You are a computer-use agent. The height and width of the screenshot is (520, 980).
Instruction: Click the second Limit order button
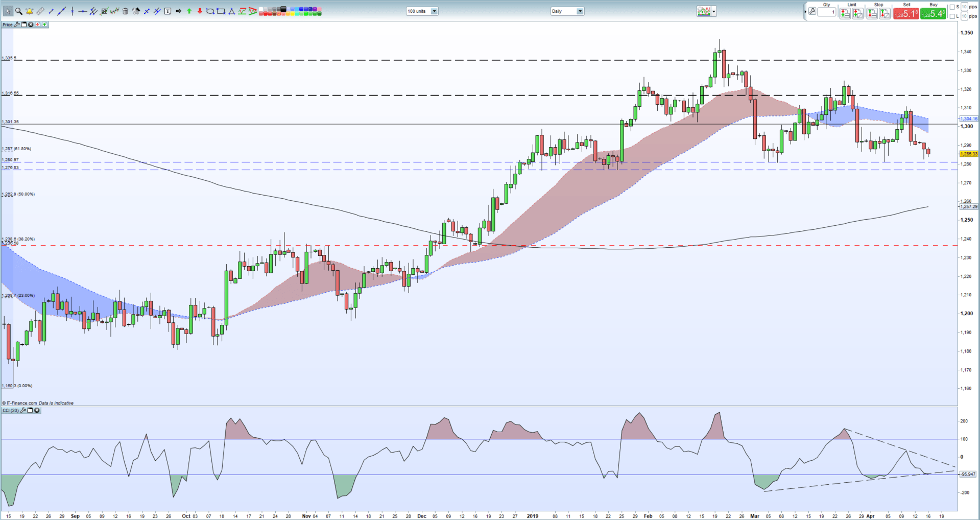(857, 14)
